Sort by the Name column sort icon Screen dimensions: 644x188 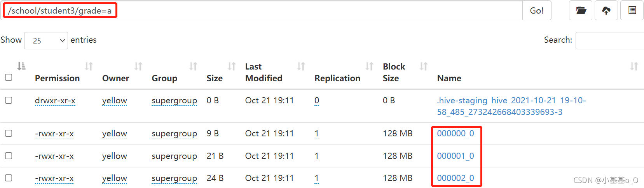pos(634,66)
